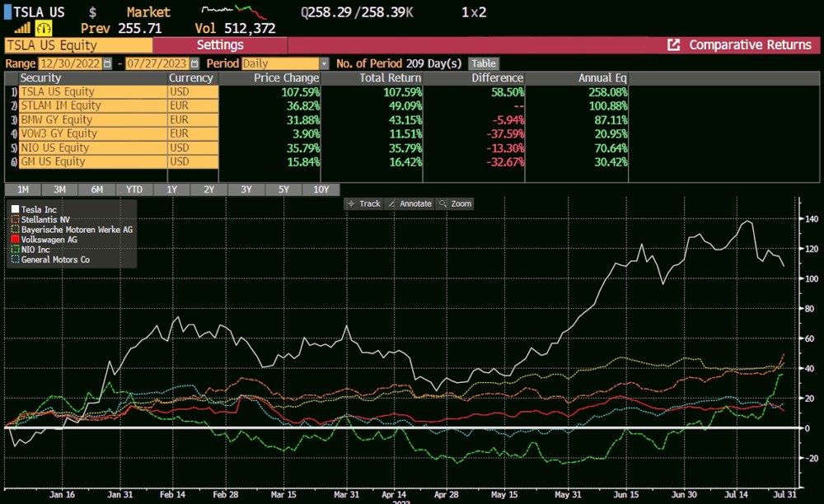Select the 3M range tab
Image resolution: width=824 pixels, height=504 pixels.
coord(60,189)
